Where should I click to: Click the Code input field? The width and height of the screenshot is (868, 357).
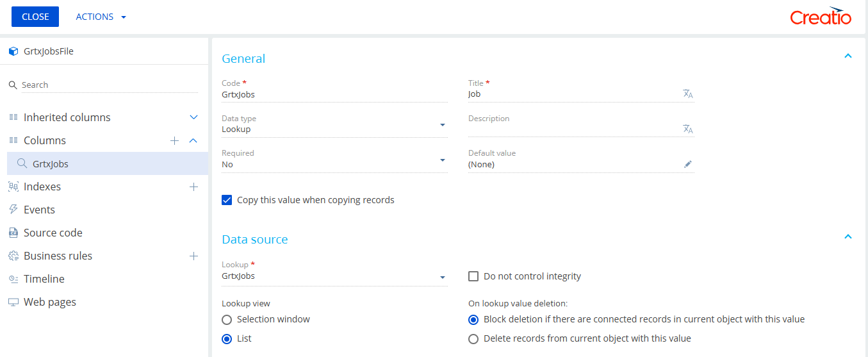point(333,94)
